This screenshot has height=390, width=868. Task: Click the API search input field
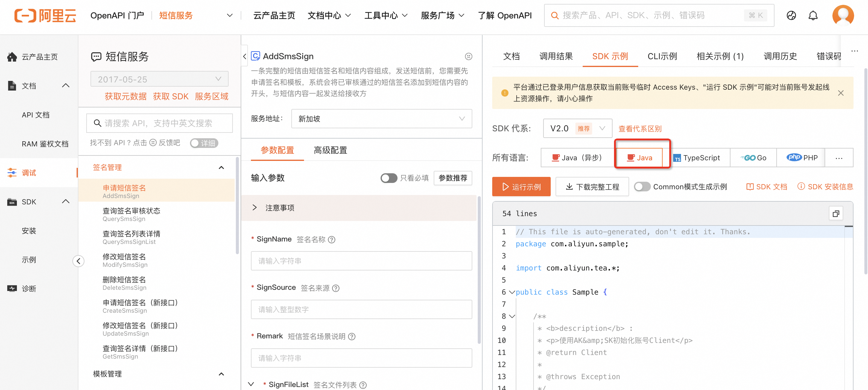point(159,123)
